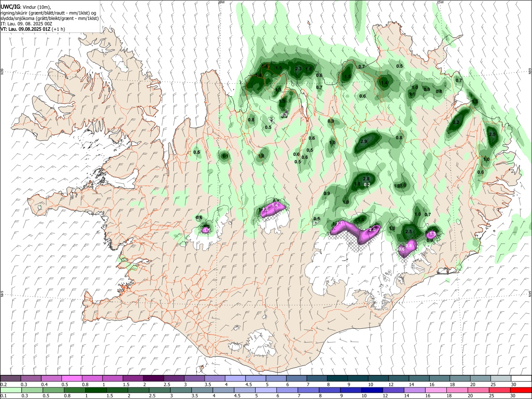Click the gray-green 2.5–3 rain legend swatch
532x399 pixels.
(160, 390)
